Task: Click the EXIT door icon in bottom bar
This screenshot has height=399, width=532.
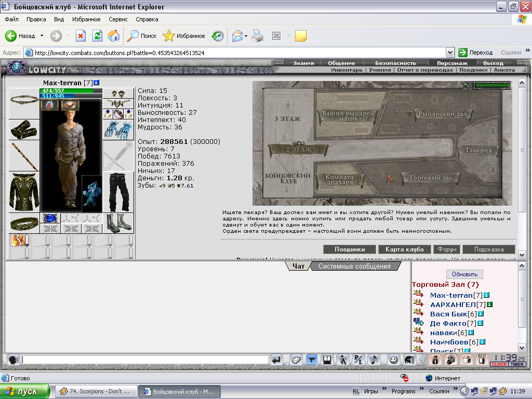Action: click(482, 360)
